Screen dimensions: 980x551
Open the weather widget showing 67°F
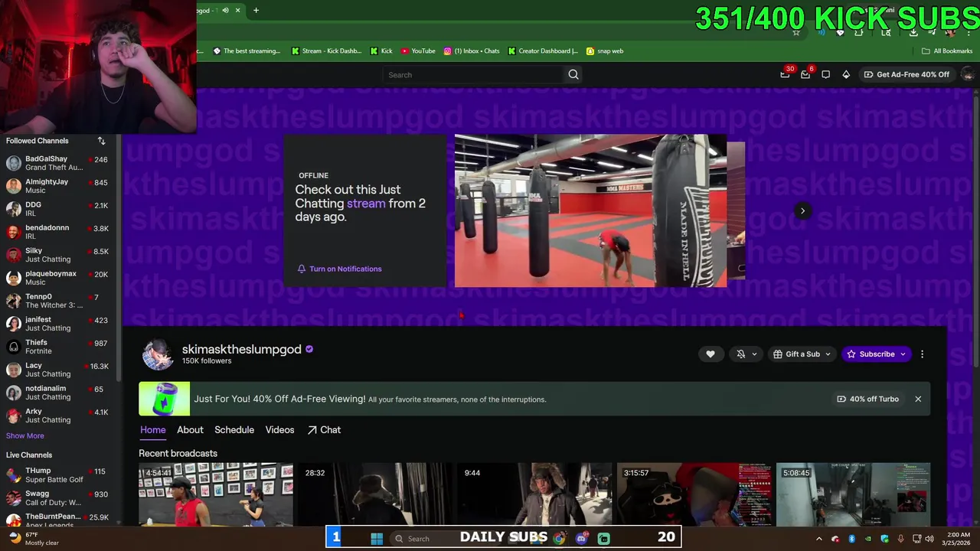(32, 539)
